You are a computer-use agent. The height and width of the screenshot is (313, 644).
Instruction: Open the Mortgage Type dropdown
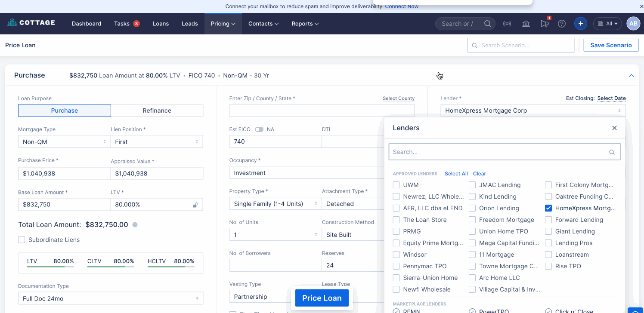(x=64, y=141)
